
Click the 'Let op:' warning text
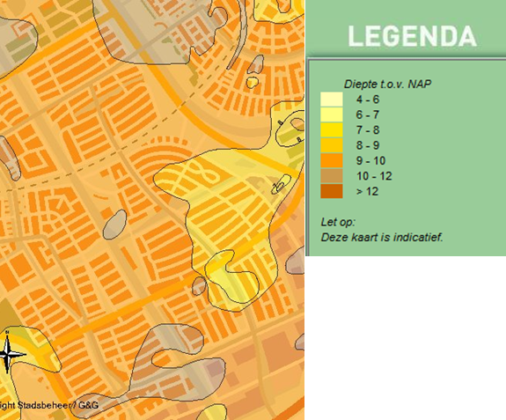tap(338, 222)
